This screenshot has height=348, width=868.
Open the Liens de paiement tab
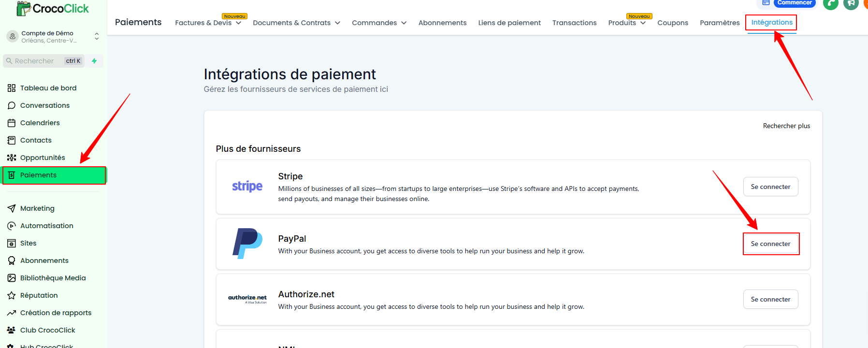509,23
